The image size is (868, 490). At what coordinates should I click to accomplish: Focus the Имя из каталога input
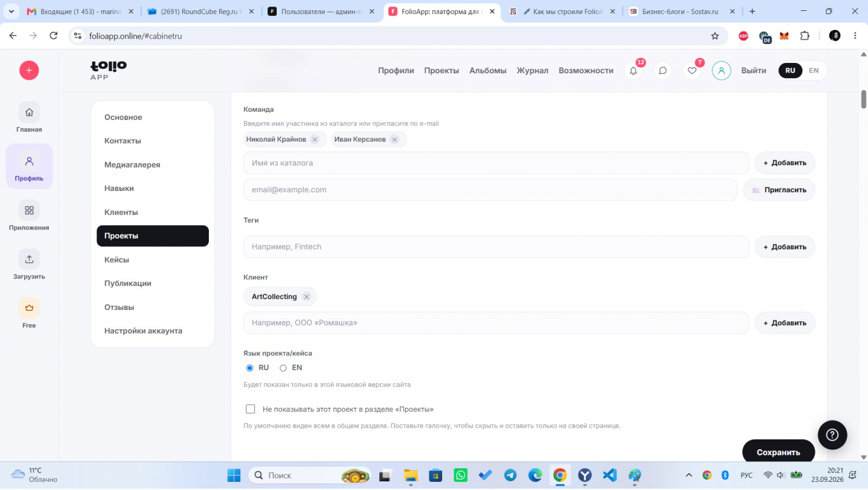pyautogui.click(x=496, y=163)
